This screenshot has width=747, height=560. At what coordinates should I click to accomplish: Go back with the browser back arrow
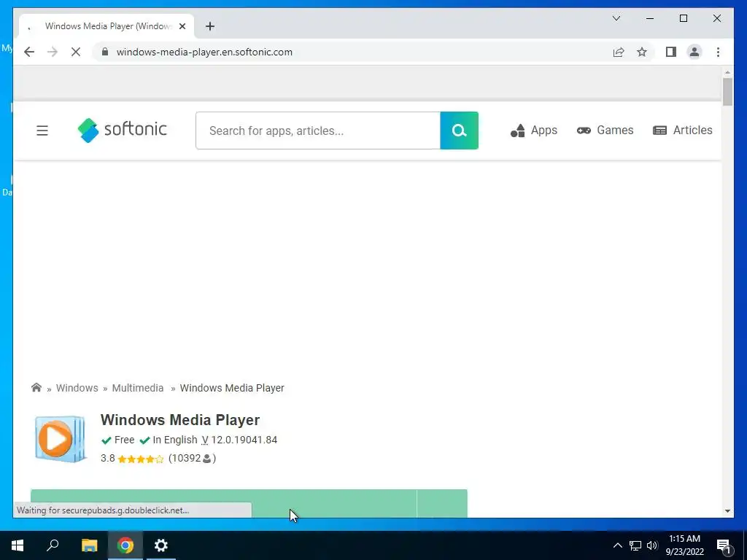29,52
